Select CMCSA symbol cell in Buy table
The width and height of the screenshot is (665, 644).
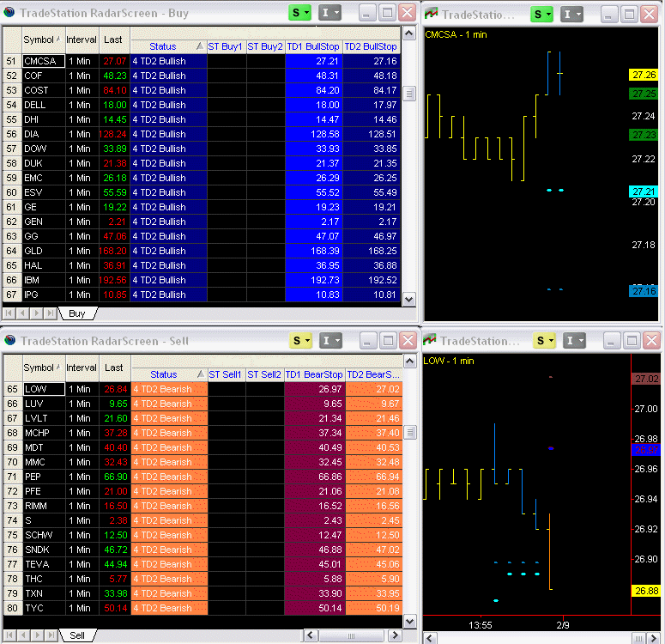(44, 61)
